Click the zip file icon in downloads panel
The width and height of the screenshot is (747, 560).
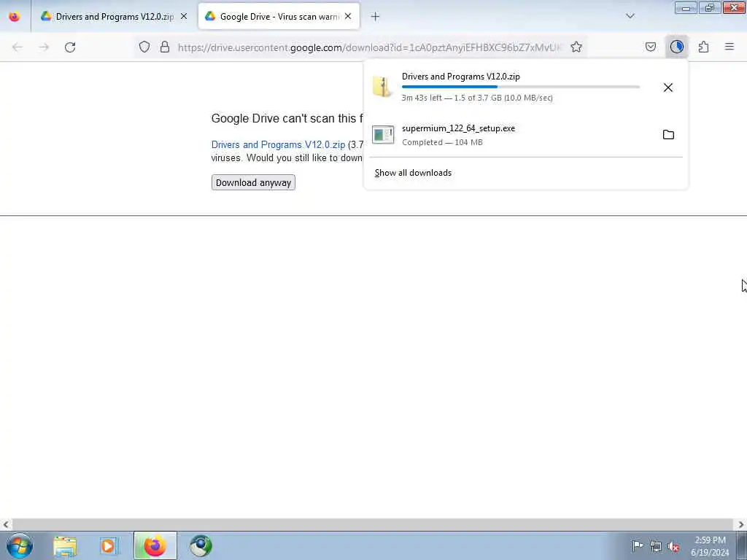[382, 87]
